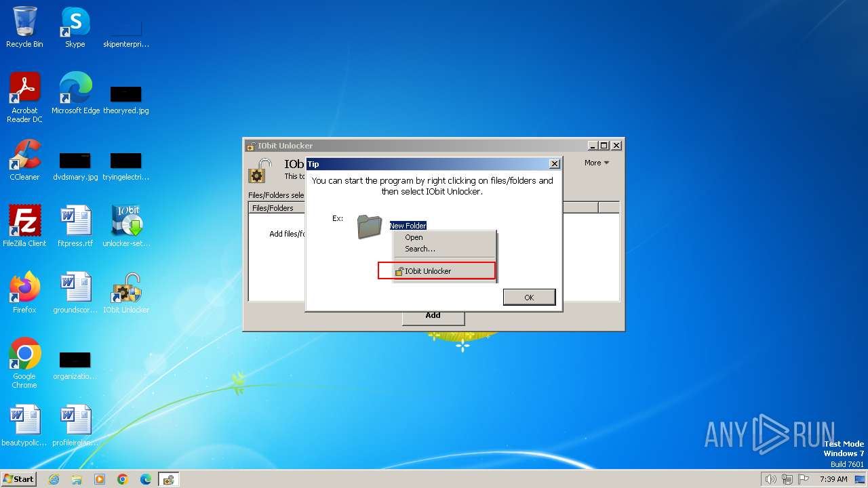Maximize the IObit Unlocker window
The width and height of the screenshot is (868, 488).
point(604,146)
